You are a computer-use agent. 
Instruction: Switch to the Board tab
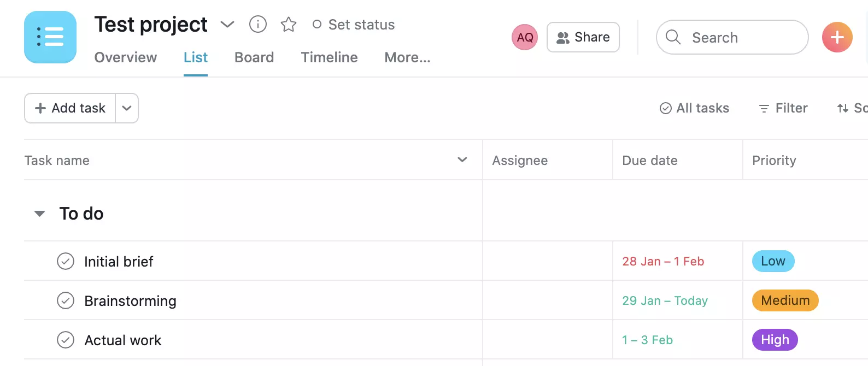pyautogui.click(x=254, y=57)
